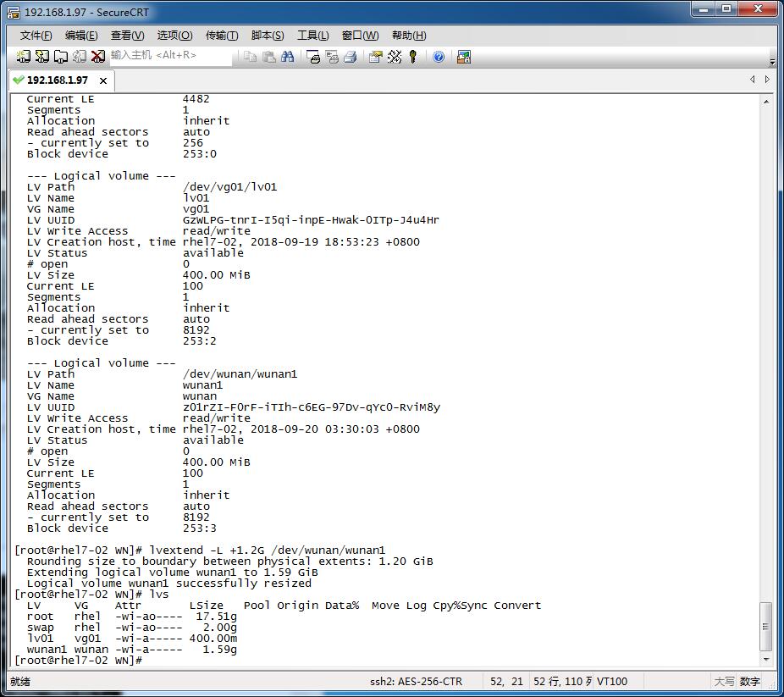Screen dimensions: 784x697
Task: Click the tab scroll right arrow
Action: 767,80
